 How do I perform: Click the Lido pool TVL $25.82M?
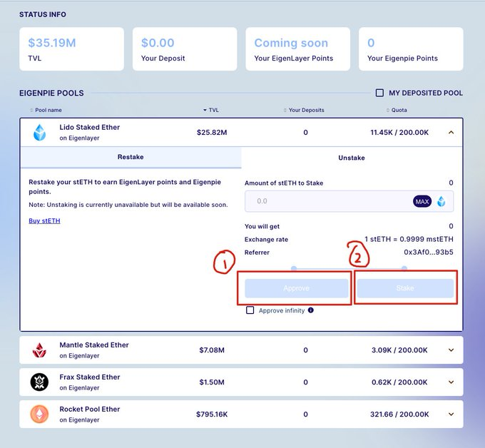click(x=212, y=133)
